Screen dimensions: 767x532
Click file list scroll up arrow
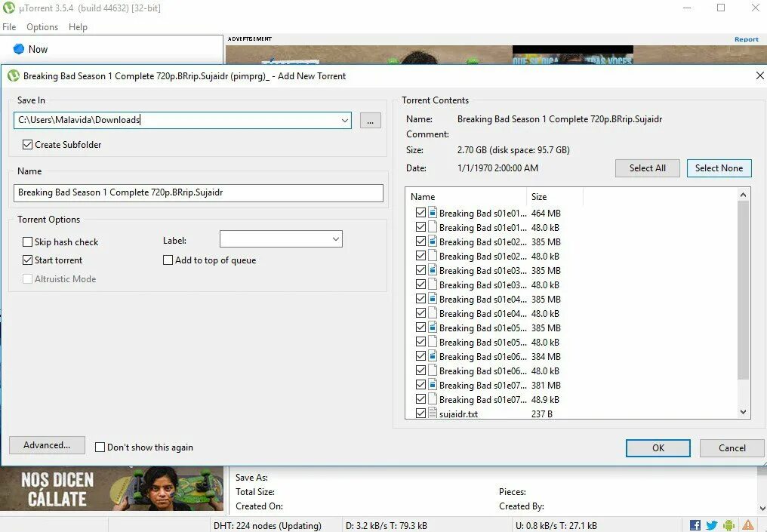click(743, 195)
